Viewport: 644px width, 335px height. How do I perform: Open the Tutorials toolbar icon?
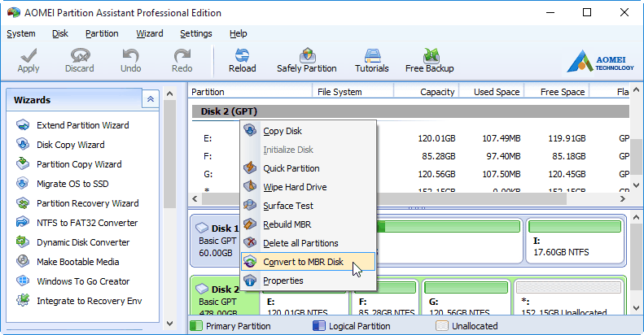pos(372,55)
